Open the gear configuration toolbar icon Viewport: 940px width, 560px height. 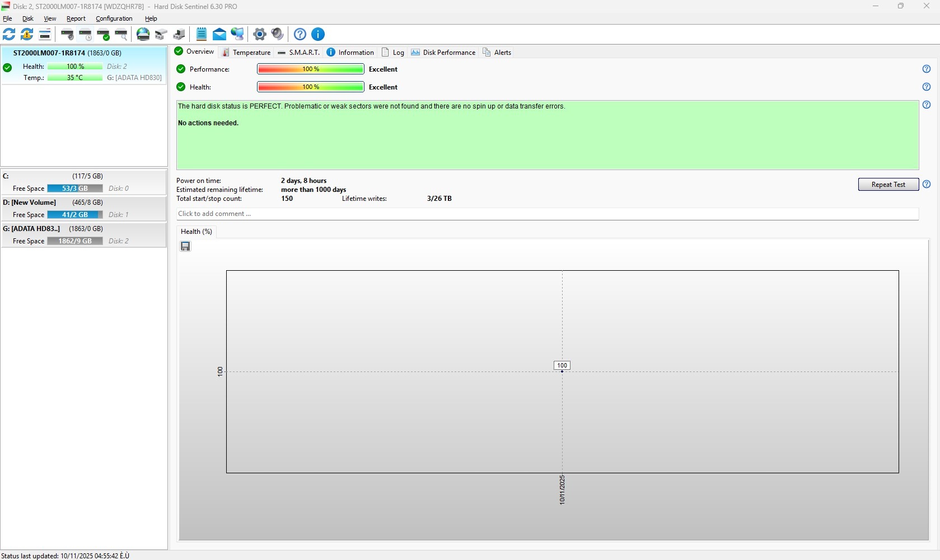(259, 34)
